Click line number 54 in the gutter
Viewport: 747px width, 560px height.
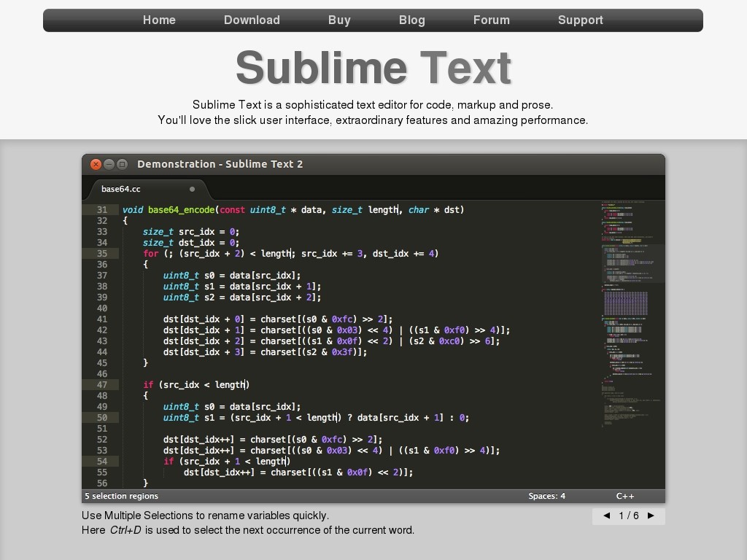[x=102, y=462]
